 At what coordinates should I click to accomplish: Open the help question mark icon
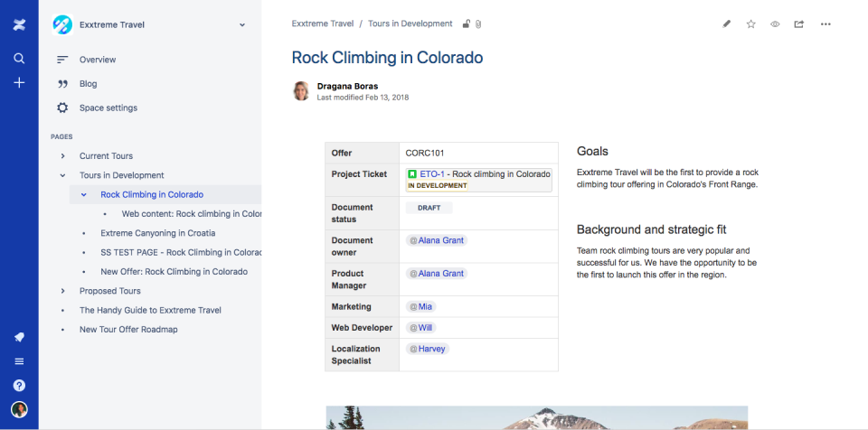[19, 385]
